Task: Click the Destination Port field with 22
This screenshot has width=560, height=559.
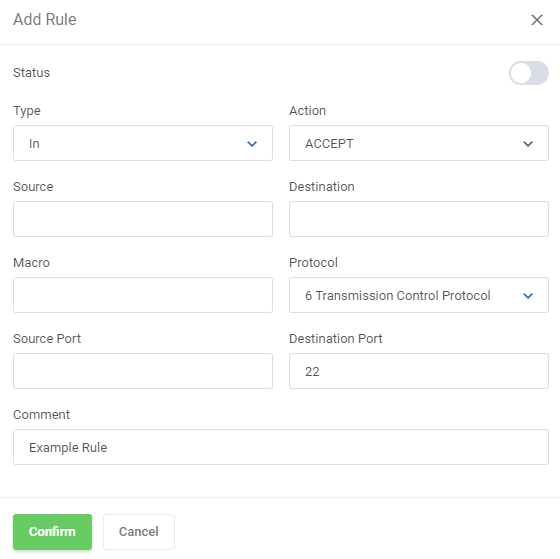Action: click(419, 371)
